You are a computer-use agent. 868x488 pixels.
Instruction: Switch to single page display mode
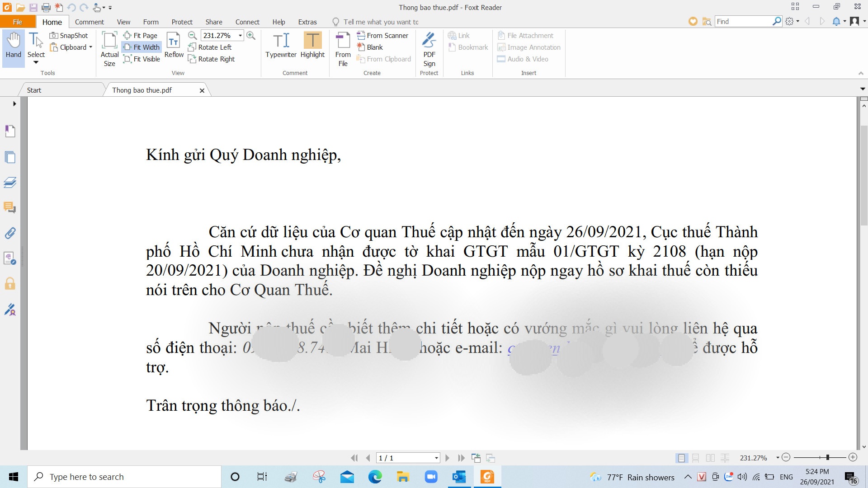681,458
